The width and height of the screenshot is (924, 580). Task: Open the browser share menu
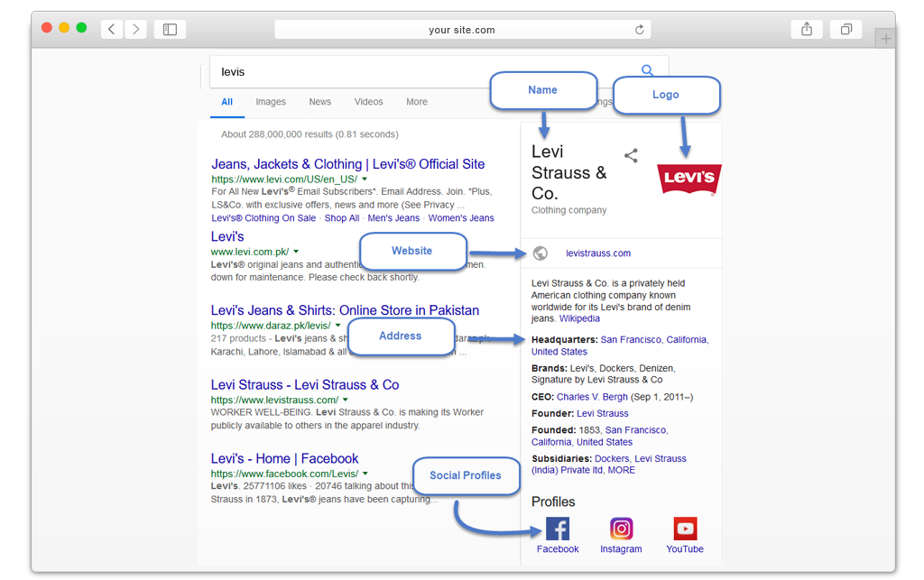(807, 29)
